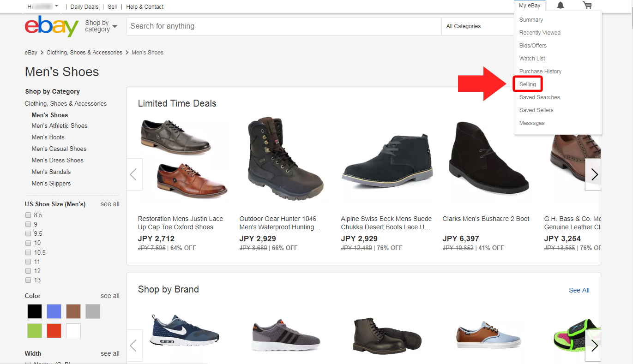
Task: Open Men's Boots category
Action: click(x=48, y=137)
